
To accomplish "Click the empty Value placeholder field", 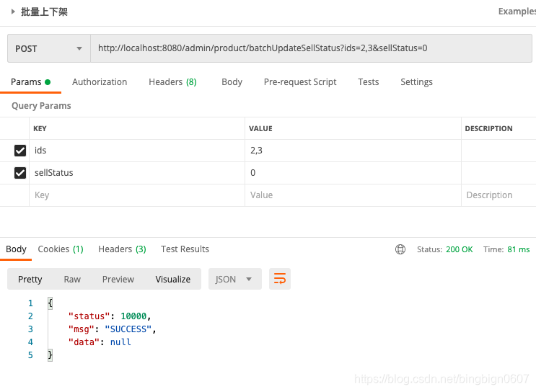I will (353, 195).
